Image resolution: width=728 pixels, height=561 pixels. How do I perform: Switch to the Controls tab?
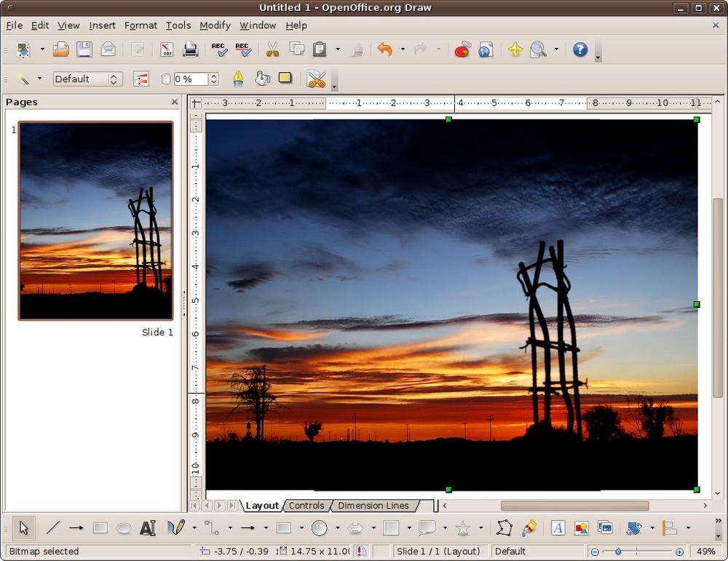pos(306,505)
